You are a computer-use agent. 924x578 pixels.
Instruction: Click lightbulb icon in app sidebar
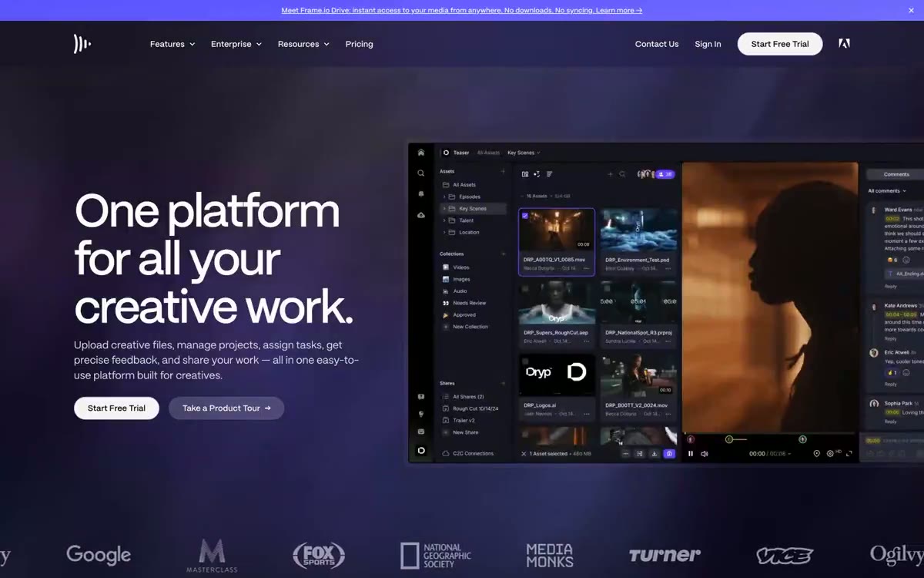click(x=421, y=414)
